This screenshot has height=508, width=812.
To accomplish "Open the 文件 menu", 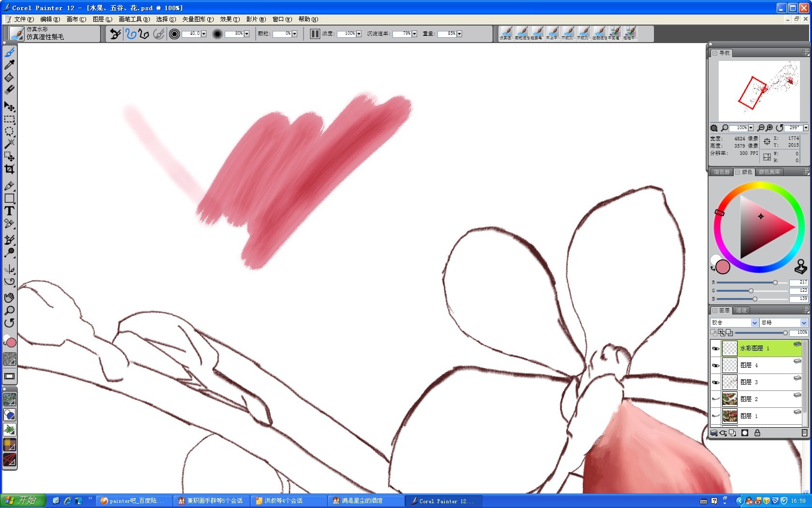I will coord(24,19).
